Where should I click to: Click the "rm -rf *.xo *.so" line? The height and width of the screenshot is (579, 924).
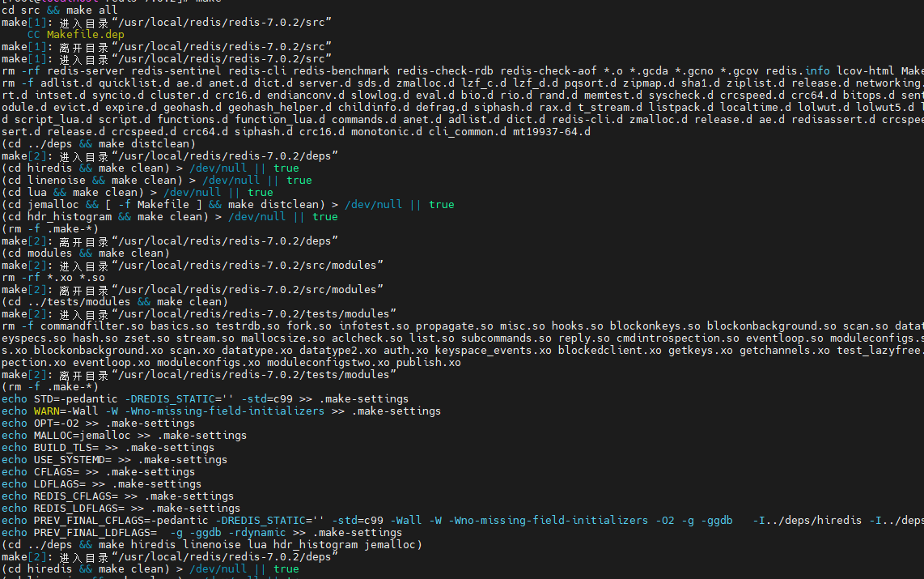coord(53,277)
